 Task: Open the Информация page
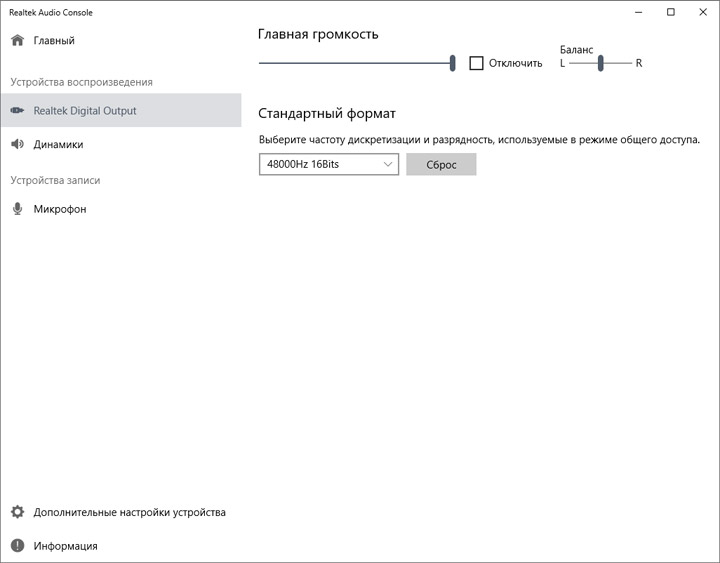pyautogui.click(x=65, y=546)
